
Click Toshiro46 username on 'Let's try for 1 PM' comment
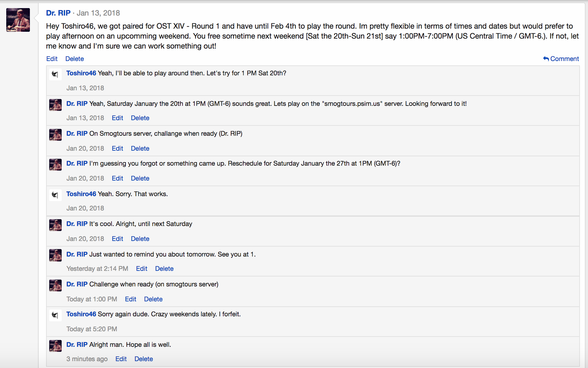coord(81,73)
